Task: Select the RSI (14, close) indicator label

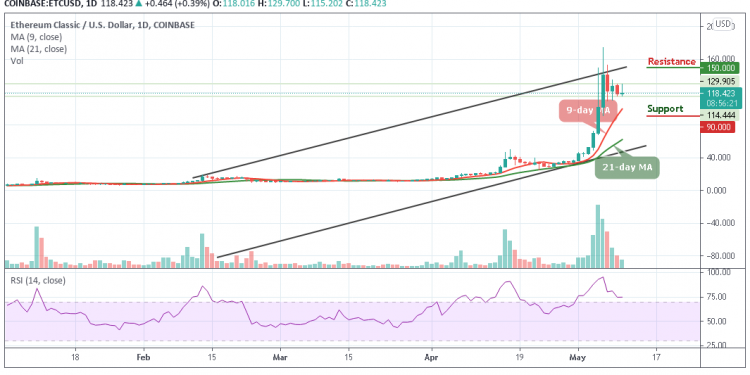Action: point(38,280)
